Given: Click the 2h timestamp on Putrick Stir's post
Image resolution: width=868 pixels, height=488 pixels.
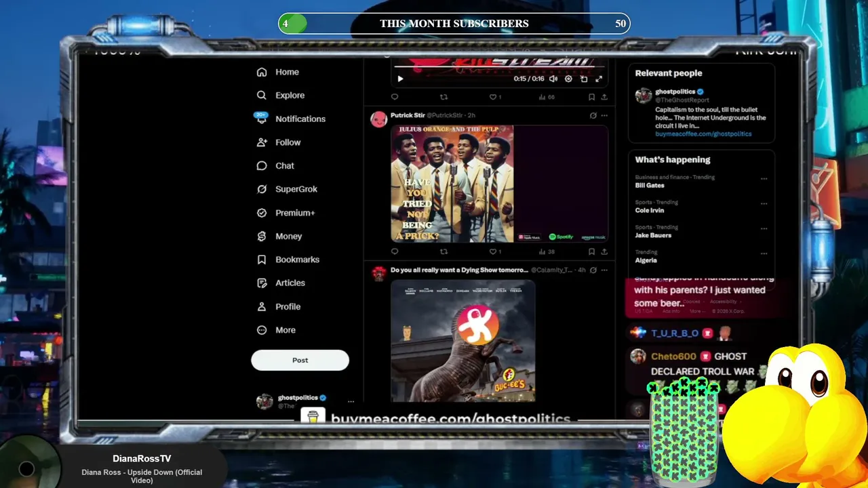Looking at the screenshot, I should point(471,115).
